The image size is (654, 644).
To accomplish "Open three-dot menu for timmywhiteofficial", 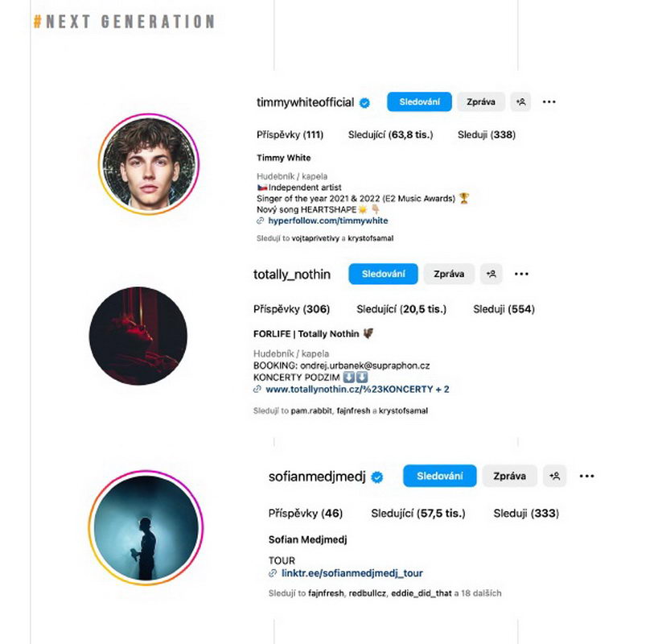I will 549,102.
